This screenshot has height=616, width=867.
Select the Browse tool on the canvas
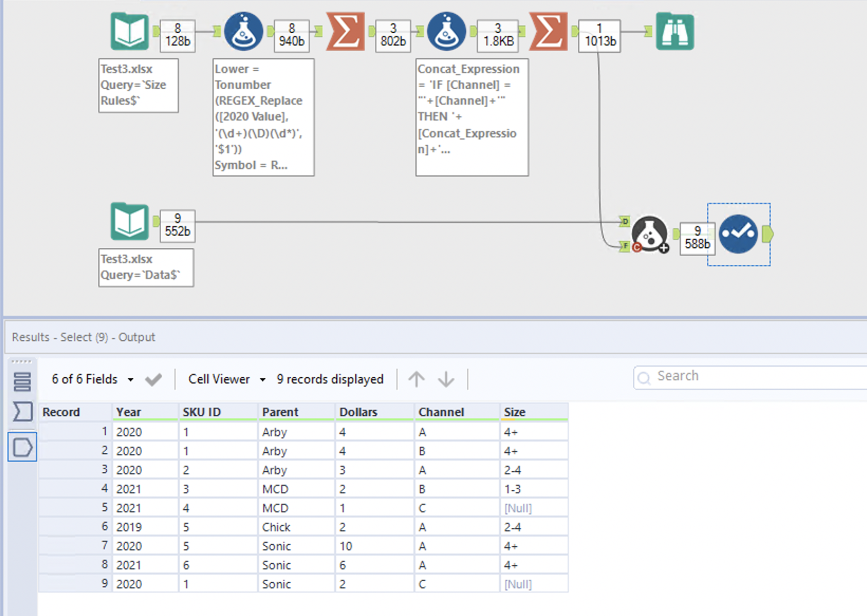coord(675,32)
